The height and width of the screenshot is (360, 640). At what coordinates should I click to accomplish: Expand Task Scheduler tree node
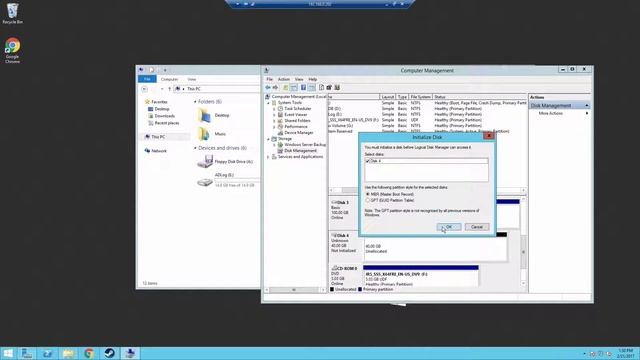click(x=274, y=109)
